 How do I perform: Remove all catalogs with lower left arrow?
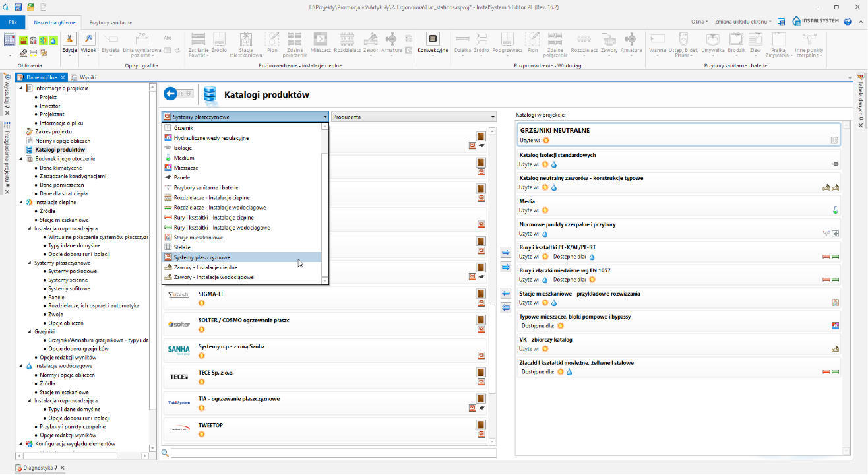[x=506, y=307]
